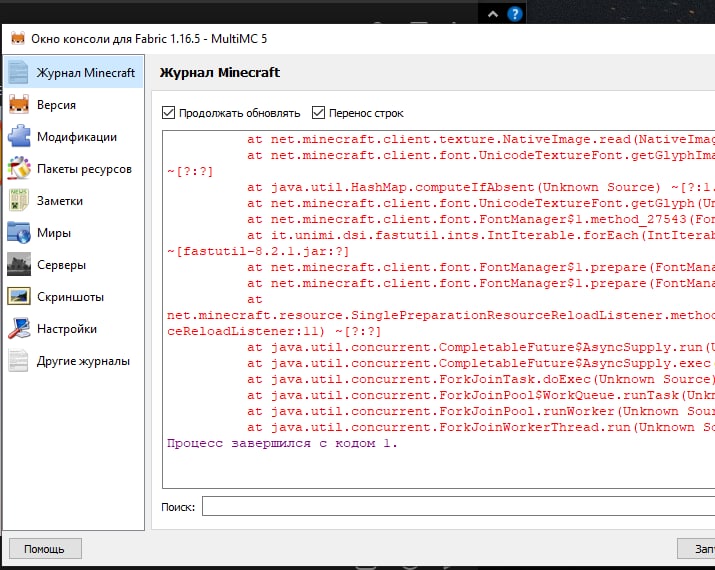Focus the Поиск search field
The height and width of the screenshot is (570, 715).
click(x=458, y=506)
